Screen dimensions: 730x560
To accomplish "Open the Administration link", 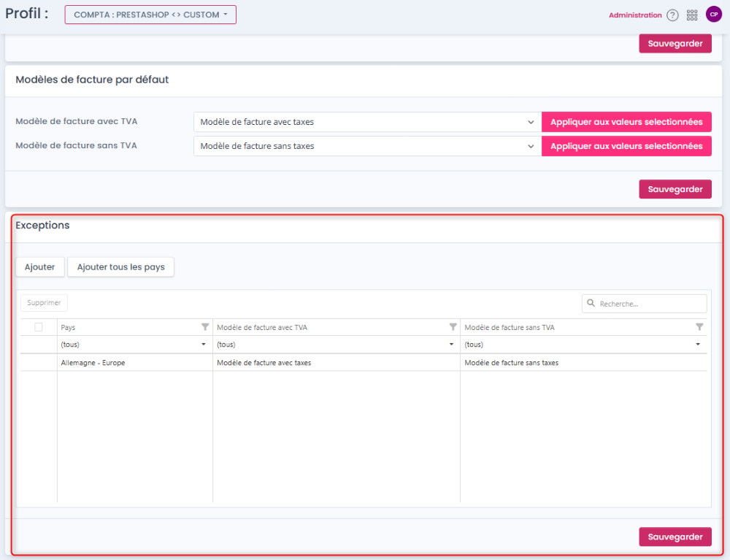I will tap(635, 15).
